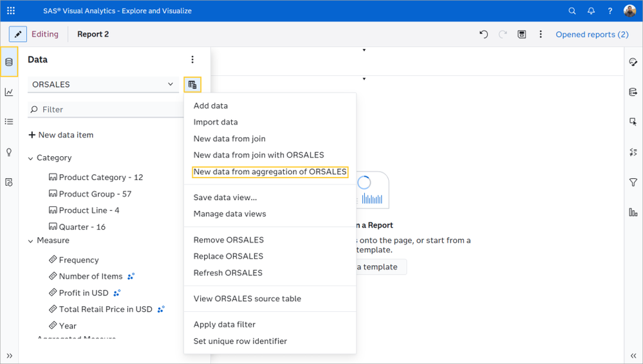This screenshot has width=643, height=364.
Task: Choose New data from aggregation of ORSALES
Action: click(x=270, y=172)
